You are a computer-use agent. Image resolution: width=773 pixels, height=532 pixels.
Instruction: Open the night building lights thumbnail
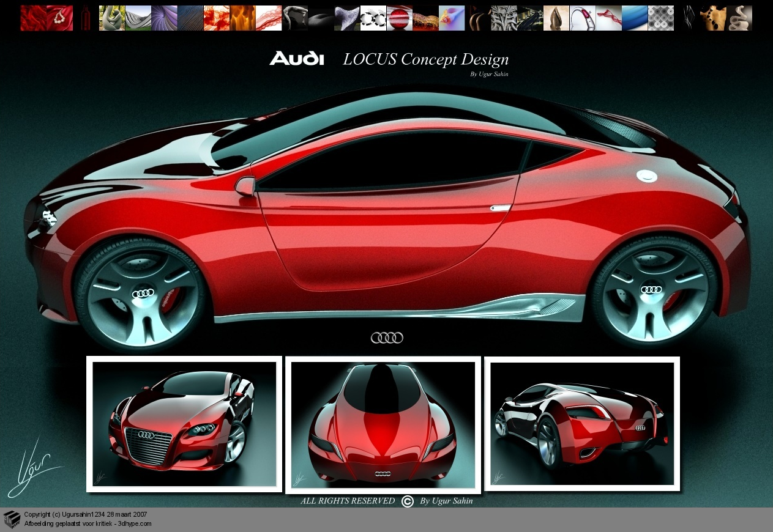530,18
